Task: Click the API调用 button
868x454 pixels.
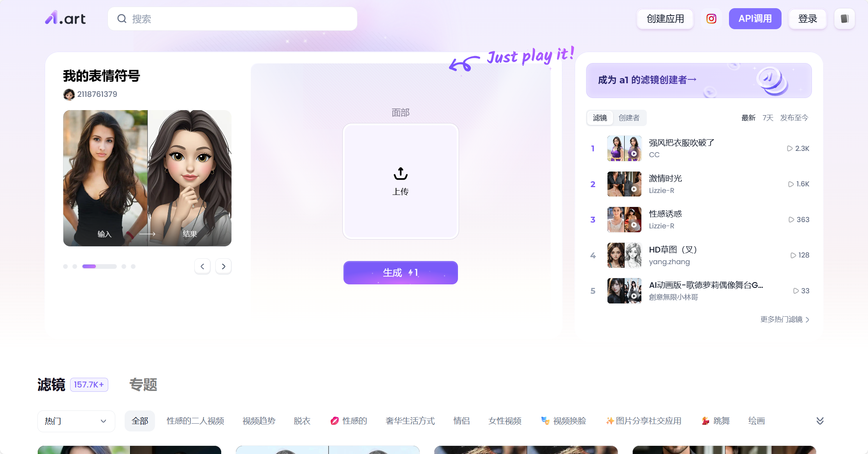Action: tap(755, 19)
